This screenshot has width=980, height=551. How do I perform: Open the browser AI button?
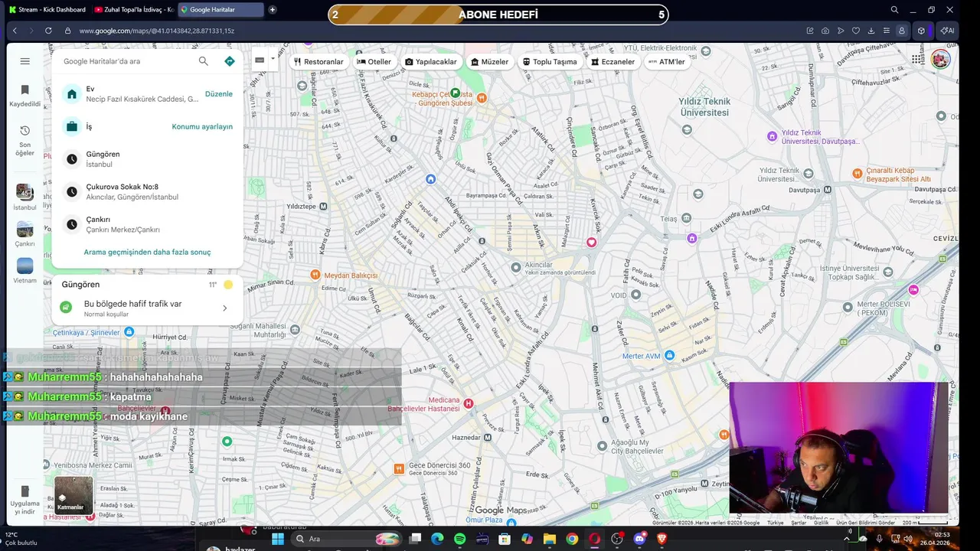coord(947,31)
